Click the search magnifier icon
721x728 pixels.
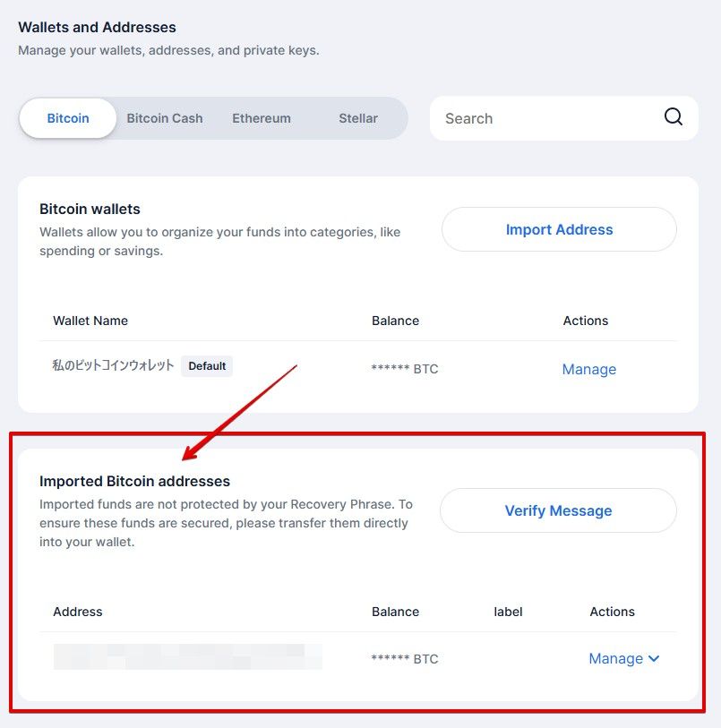[673, 117]
